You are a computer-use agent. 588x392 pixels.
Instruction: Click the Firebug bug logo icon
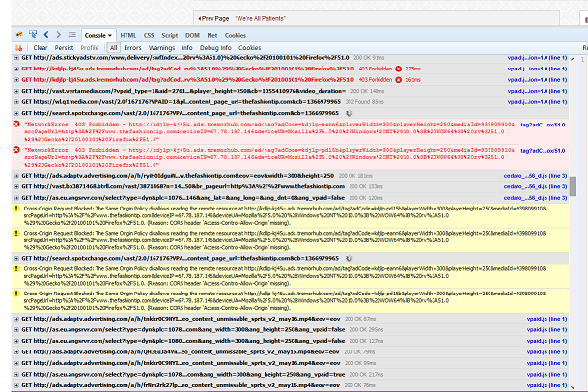click(8, 35)
